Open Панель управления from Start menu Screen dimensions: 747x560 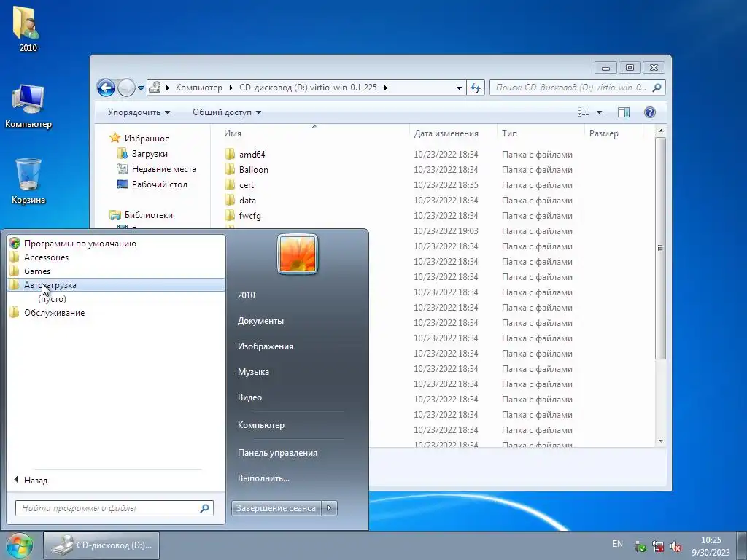[277, 452]
